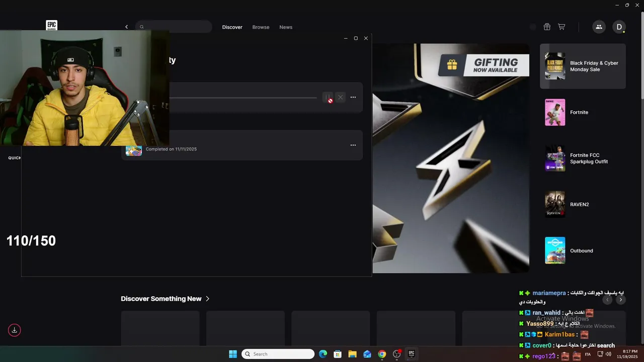Open the gift redeem icon in header
This screenshot has height=362, width=644.
click(x=547, y=27)
